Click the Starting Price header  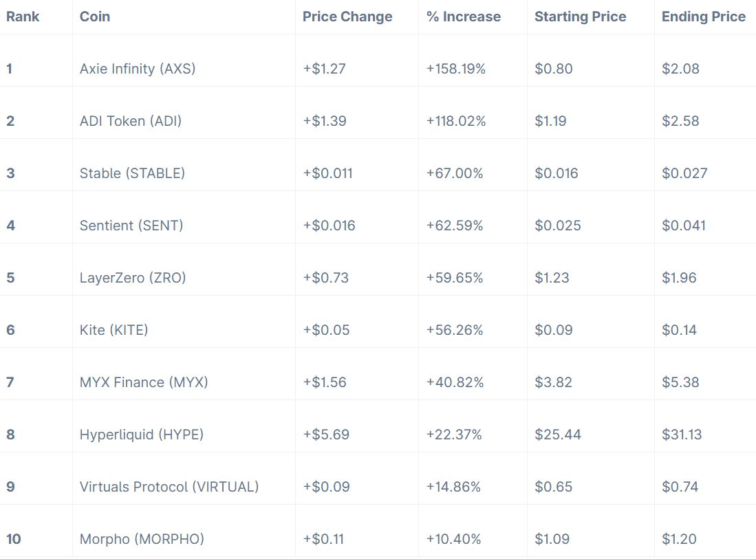[580, 17]
